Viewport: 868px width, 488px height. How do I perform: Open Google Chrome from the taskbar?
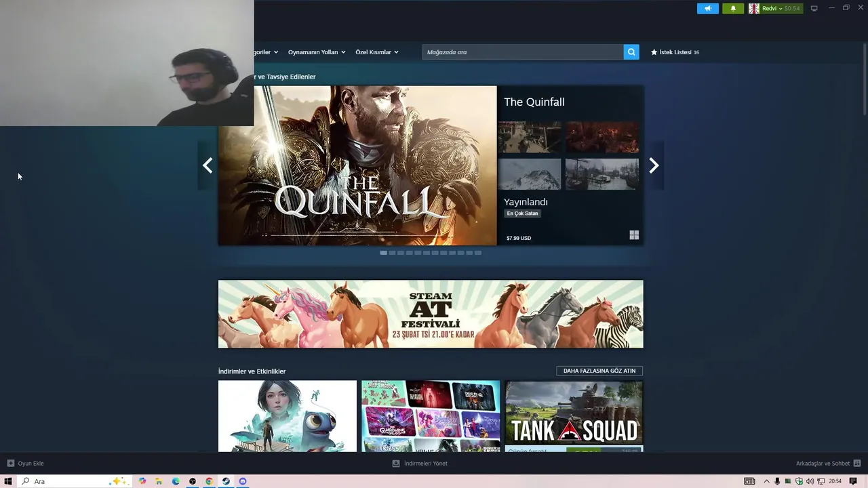point(209,481)
